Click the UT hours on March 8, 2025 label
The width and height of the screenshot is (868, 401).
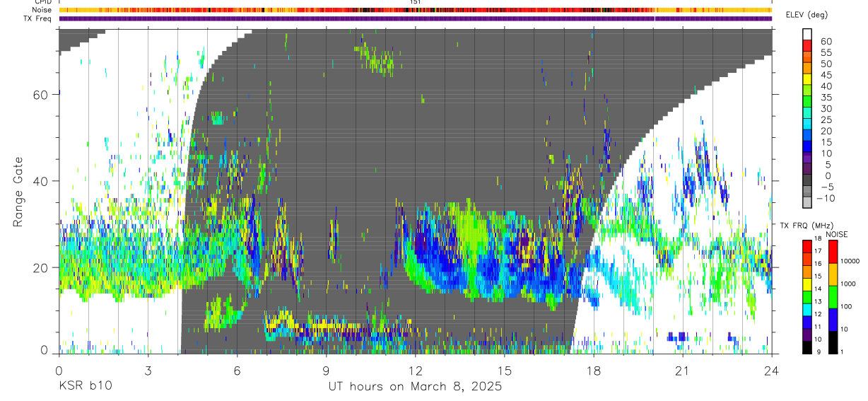[x=415, y=387]
